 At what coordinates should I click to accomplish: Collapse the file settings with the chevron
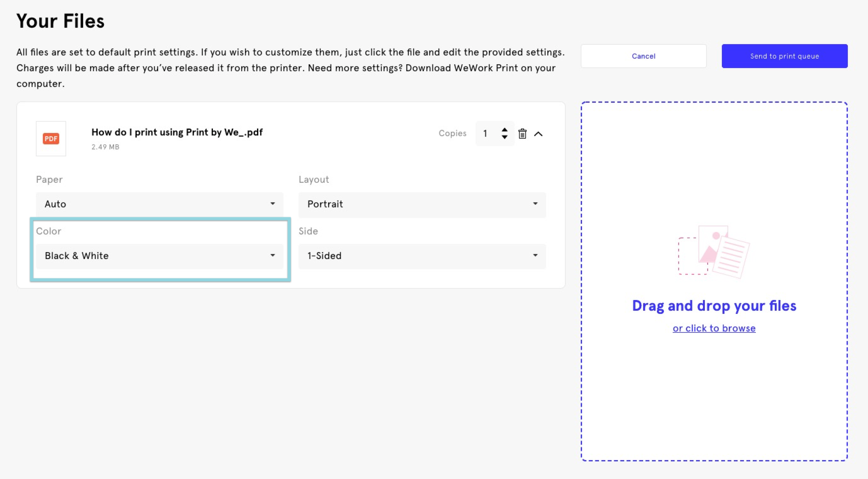point(539,134)
